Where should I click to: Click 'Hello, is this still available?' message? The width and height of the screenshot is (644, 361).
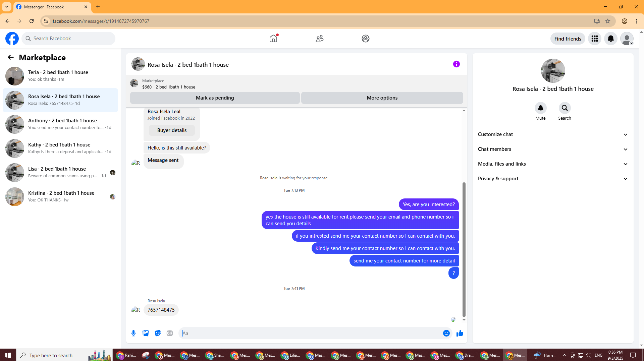tap(177, 148)
